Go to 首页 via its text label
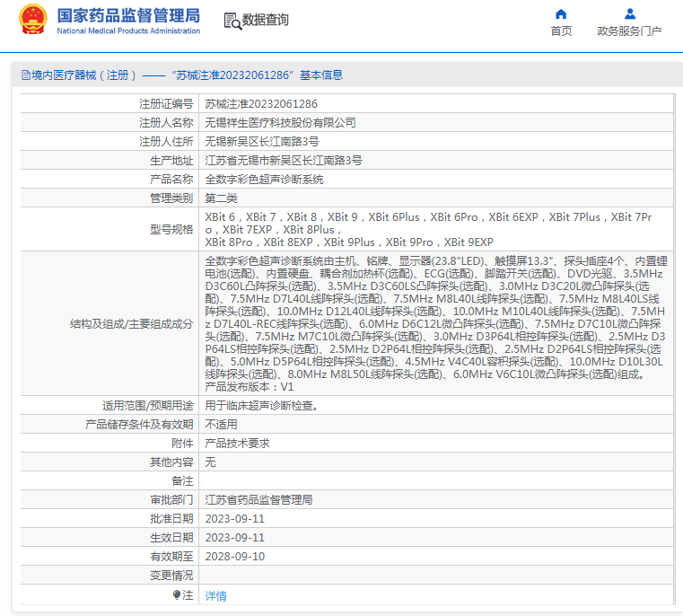 [561, 31]
